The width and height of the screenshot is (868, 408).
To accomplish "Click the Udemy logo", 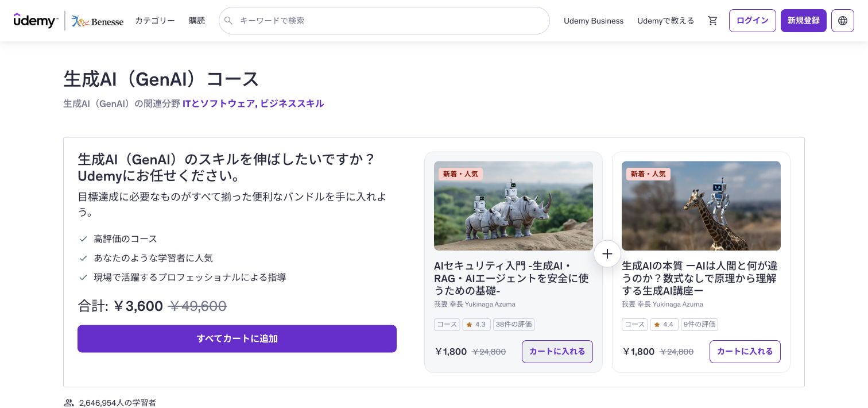I will [x=36, y=21].
